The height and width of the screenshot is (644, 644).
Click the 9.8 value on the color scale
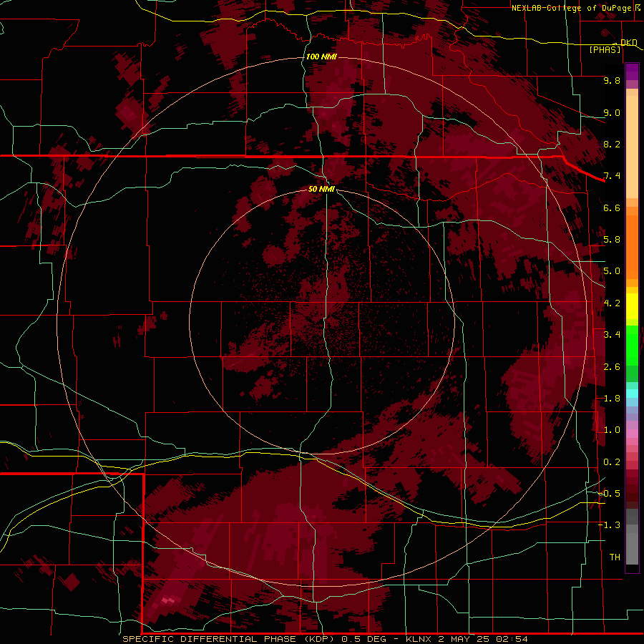[612, 80]
